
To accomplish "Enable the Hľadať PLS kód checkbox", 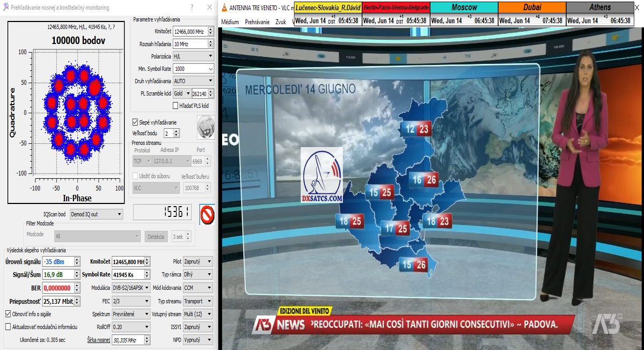I will coord(175,106).
